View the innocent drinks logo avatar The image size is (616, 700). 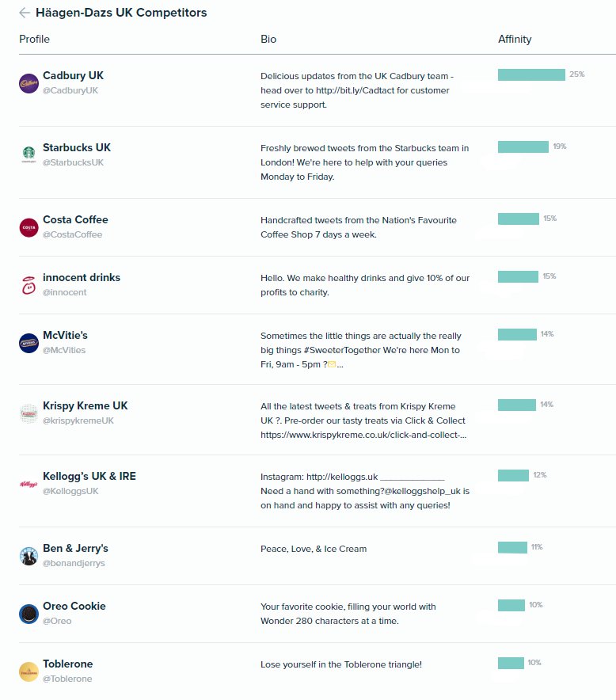click(29, 285)
